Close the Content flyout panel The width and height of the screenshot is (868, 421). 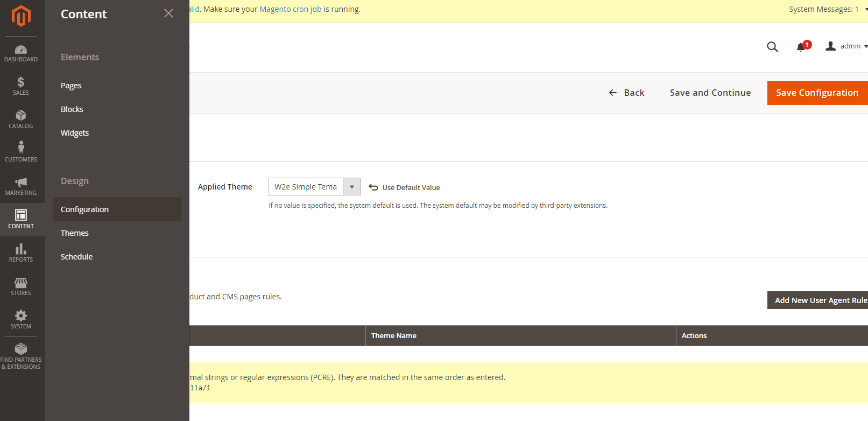[168, 13]
